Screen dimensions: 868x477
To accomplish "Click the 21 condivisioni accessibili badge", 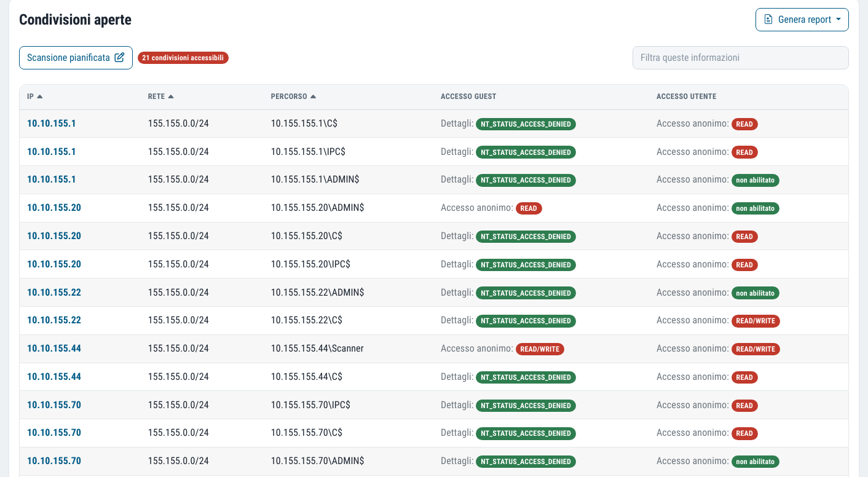I will [x=183, y=58].
